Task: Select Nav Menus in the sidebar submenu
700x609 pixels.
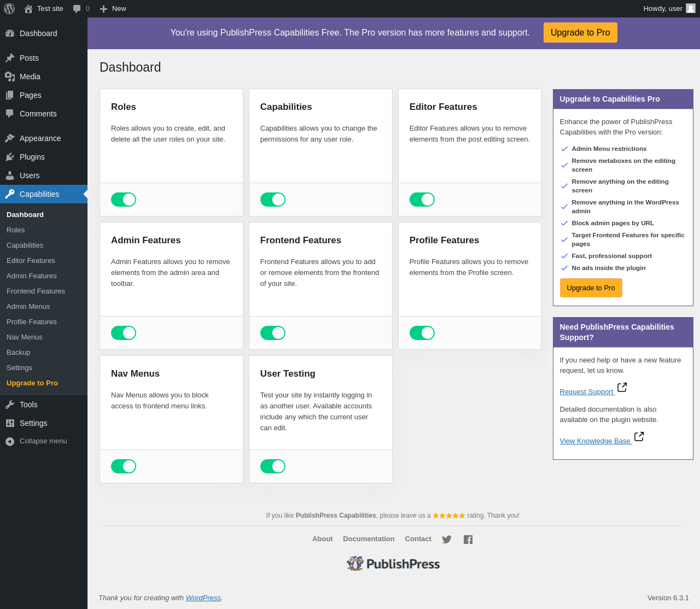Action: (x=24, y=337)
